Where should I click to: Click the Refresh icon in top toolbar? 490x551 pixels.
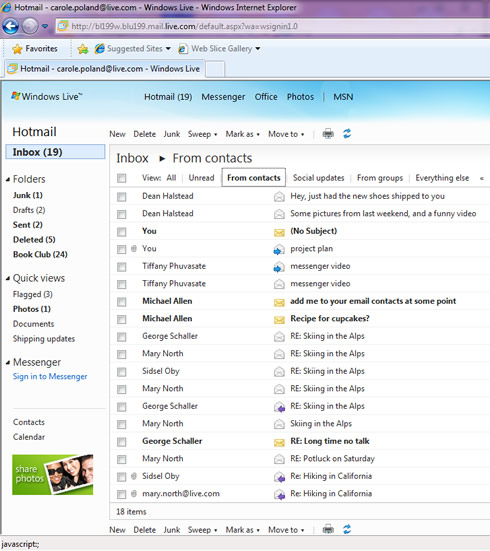click(x=347, y=134)
